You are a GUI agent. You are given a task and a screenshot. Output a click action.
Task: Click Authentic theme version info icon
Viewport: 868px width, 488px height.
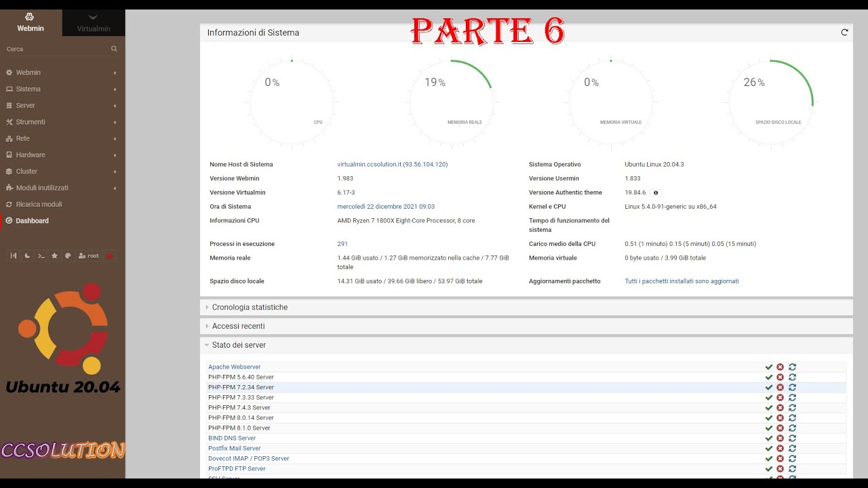(655, 193)
